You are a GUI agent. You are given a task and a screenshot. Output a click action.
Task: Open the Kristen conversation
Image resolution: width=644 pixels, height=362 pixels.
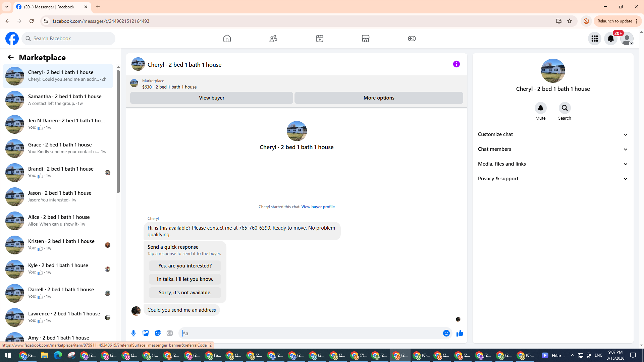coord(58,245)
